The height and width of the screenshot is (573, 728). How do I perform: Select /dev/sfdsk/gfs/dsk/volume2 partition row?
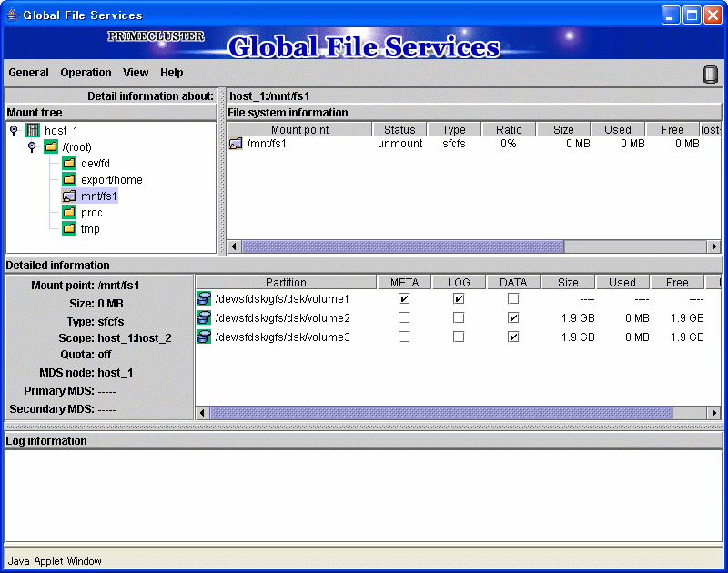(459, 317)
